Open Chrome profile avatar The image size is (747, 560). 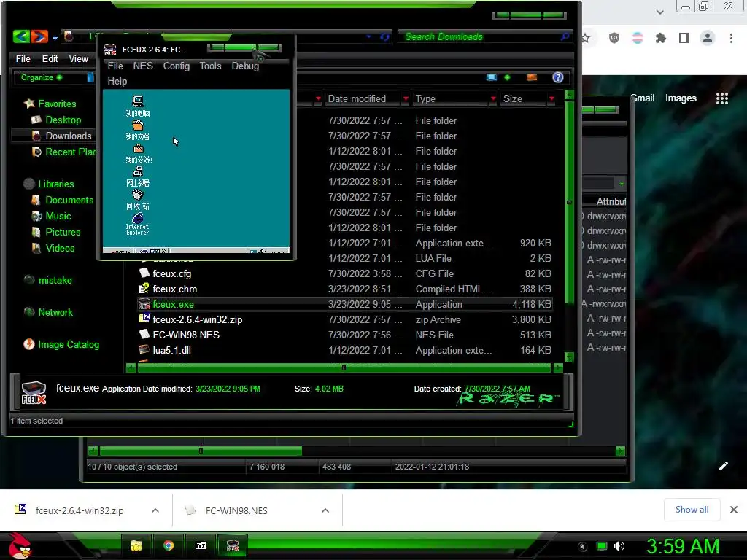point(708,38)
